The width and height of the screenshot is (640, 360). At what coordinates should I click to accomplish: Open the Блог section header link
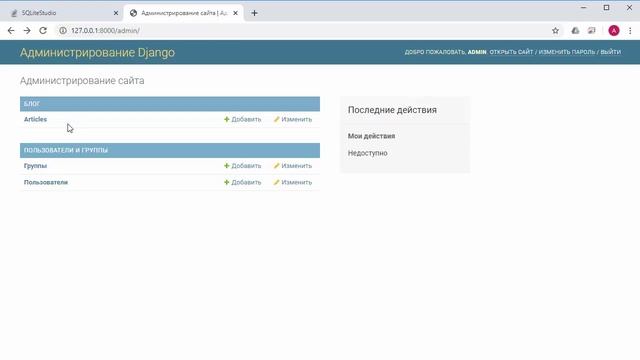pyautogui.click(x=32, y=104)
